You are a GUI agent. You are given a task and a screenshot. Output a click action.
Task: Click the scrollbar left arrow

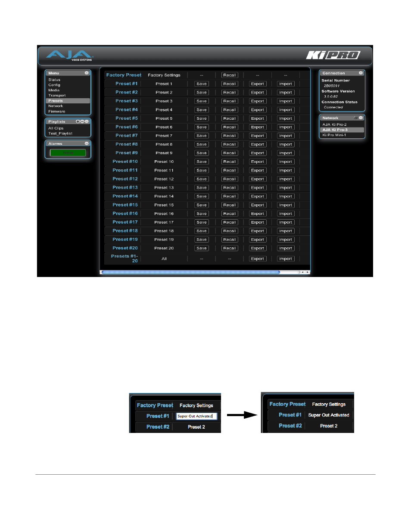[x=302, y=272]
